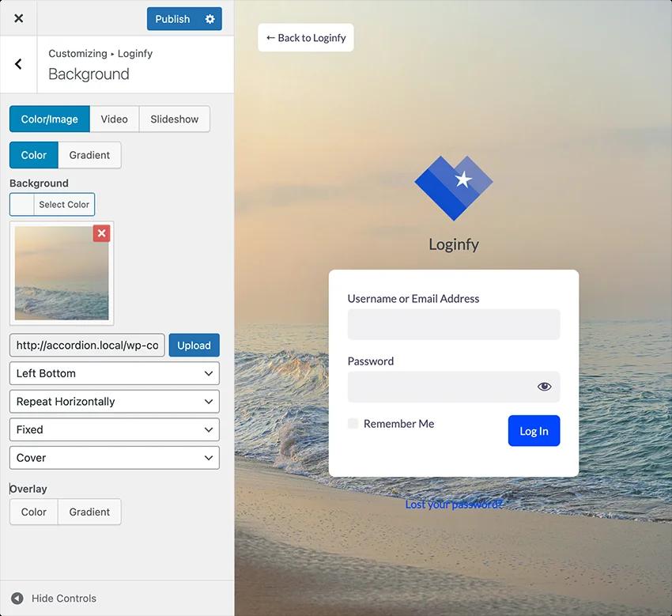Open the Repeat Horizontally dropdown
Screen dimensions: 672x616
pyautogui.click(x=114, y=401)
